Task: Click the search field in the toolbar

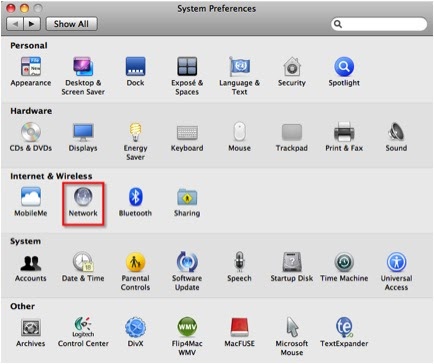Action: [x=379, y=24]
